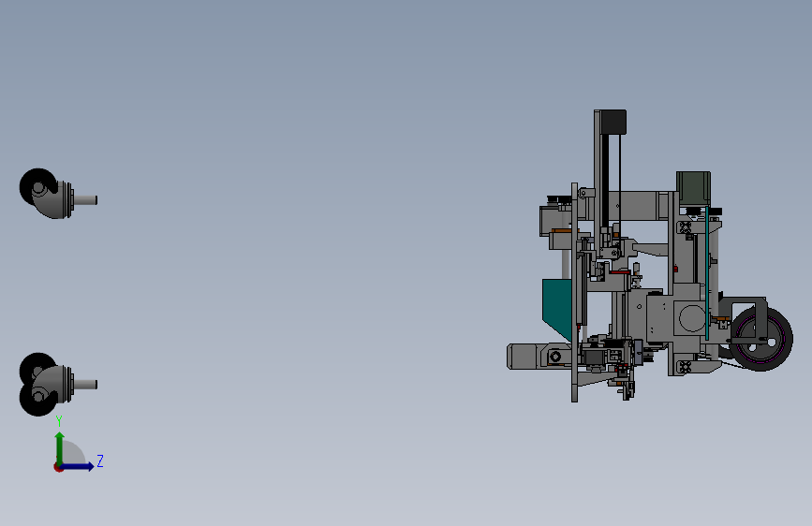
Task: Click the Z axis label of triad
Action: click(100, 460)
